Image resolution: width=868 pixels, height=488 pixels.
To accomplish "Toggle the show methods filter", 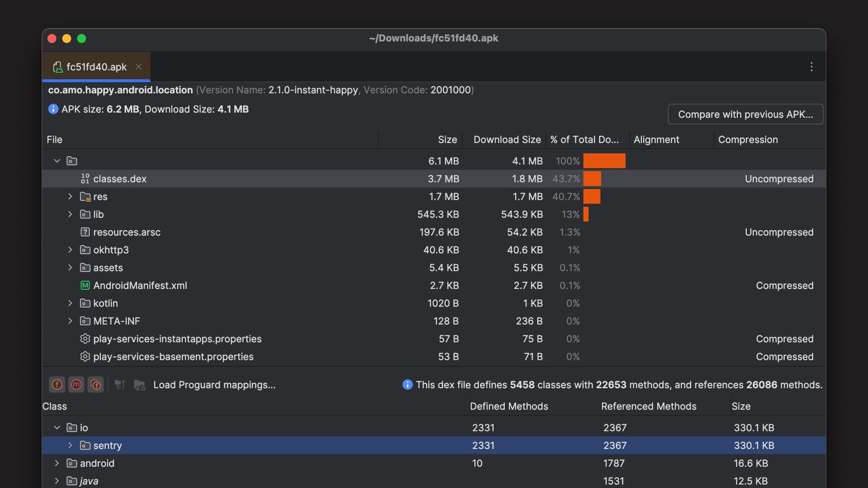I will (x=76, y=385).
